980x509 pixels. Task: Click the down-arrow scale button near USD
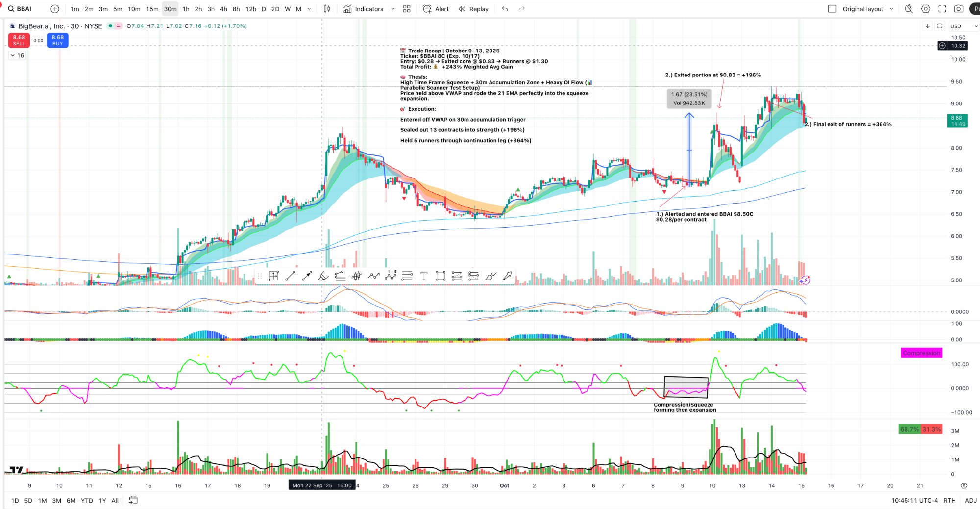pos(927,26)
